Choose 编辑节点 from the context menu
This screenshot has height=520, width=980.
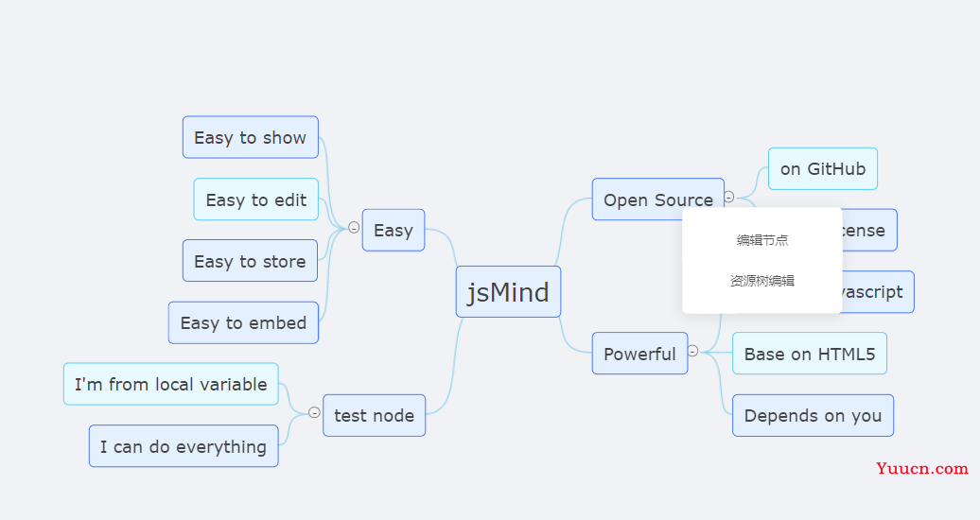(761, 240)
